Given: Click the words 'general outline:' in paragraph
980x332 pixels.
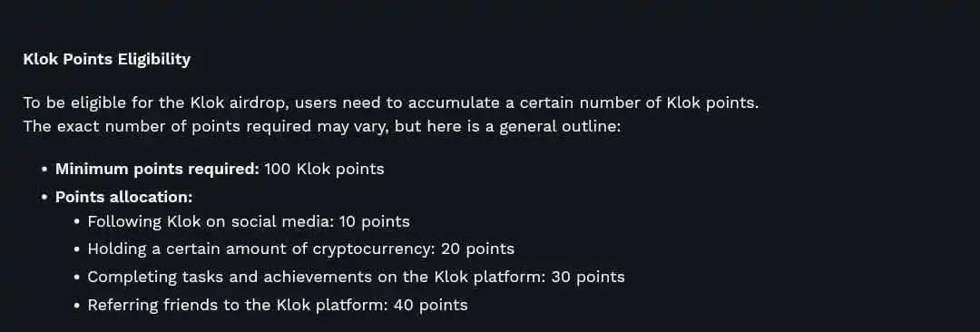Looking at the screenshot, I should pos(552,127).
